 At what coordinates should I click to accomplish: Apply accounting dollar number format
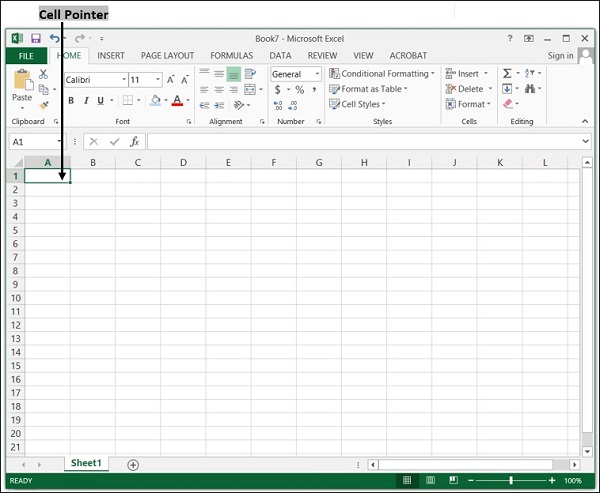[277, 90]
